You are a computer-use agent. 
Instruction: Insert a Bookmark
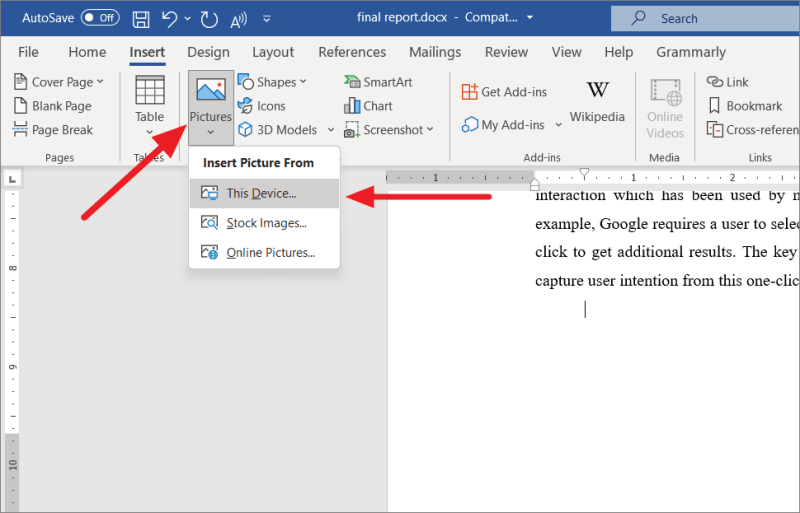744,106
